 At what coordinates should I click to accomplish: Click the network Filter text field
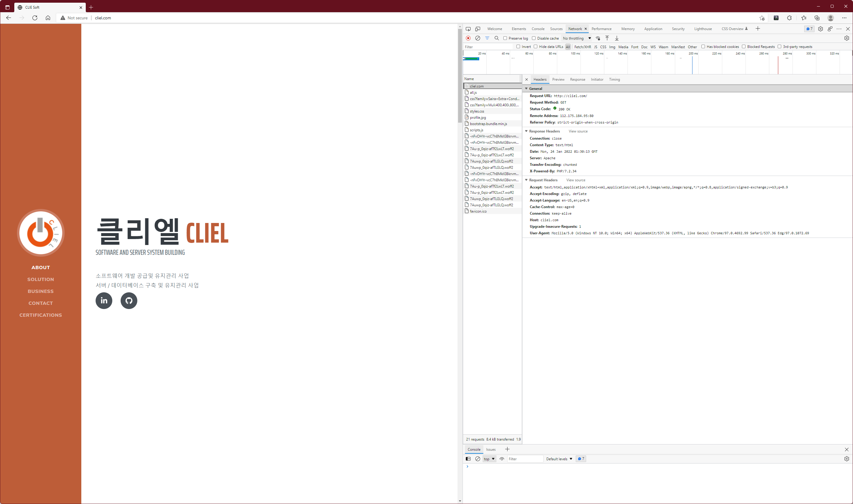[x=488, y=47]
